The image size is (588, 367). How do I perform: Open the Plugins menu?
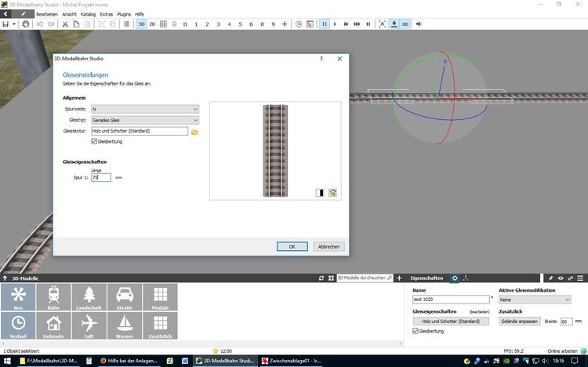click(124, 14)
